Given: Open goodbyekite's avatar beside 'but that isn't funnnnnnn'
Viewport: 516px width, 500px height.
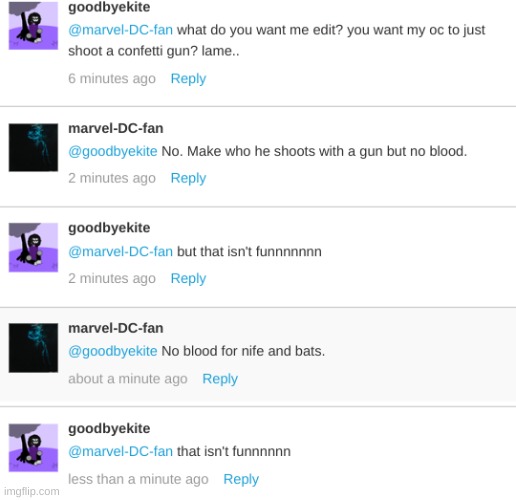Looking at the screenshot, I should 33,247.
